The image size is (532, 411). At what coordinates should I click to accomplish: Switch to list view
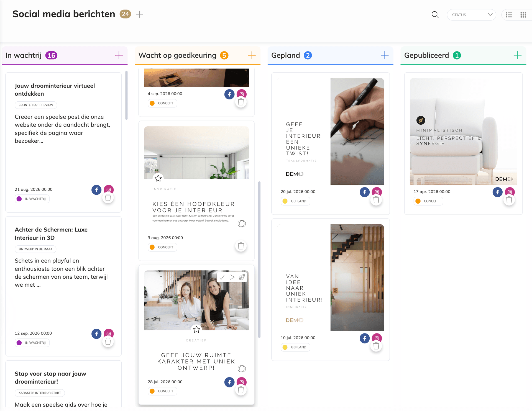coord(509,15)
